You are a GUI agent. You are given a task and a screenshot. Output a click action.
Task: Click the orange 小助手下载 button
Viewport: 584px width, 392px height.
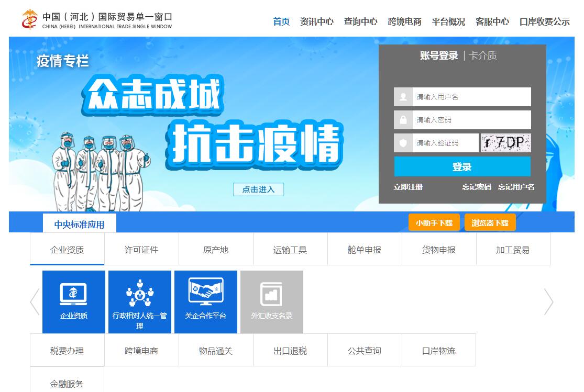434,223
